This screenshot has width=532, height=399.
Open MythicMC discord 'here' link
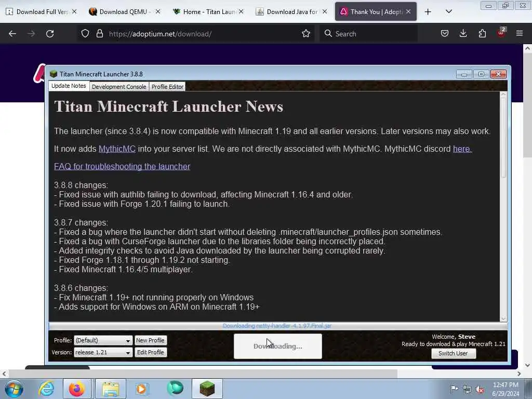click(462, 149)
